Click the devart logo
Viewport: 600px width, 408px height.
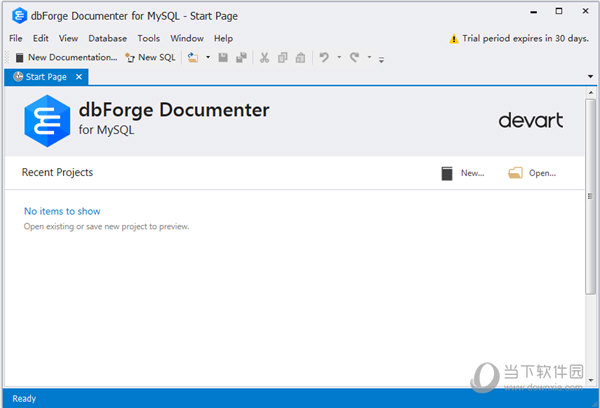coord(531,121)
